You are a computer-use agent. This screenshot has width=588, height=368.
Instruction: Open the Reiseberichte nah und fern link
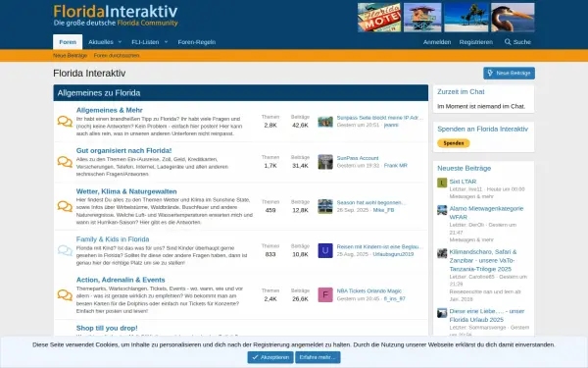[485, 295]
